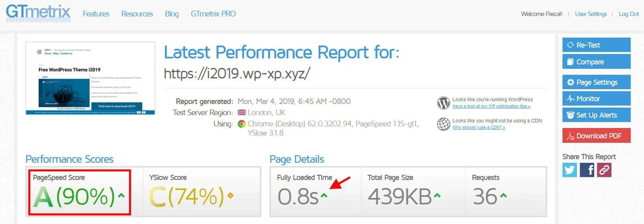
Task: Click the CDN globe icon
Action: pyautogui.click(x=443, y=124)
